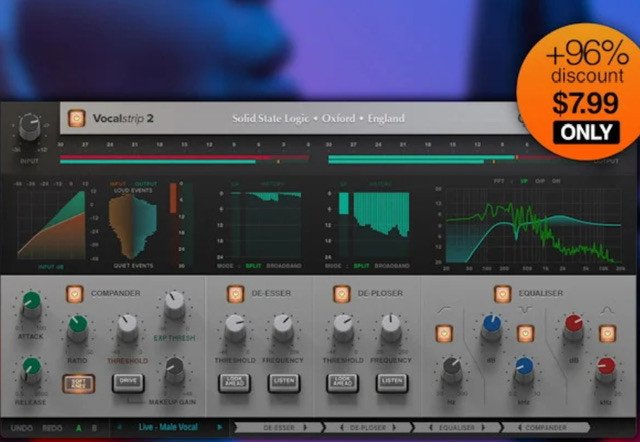Click the green RELEASE knob
The width and height of the screenshot is (640, 442).
[31, 370]
